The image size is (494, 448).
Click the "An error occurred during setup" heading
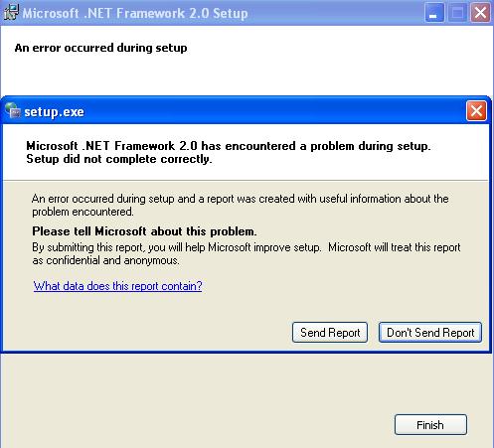pos(100,48)
